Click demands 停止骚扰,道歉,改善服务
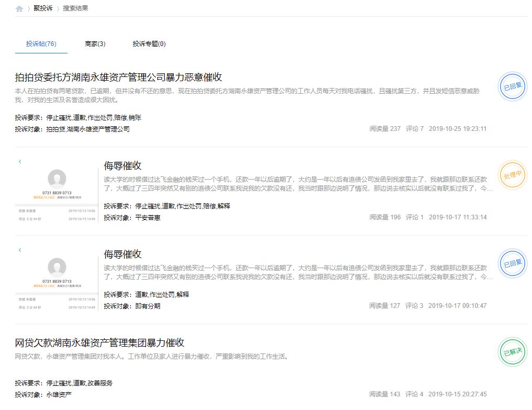Image resolution: width=532 pixels, height=410 pixels. tap(80, 383)
